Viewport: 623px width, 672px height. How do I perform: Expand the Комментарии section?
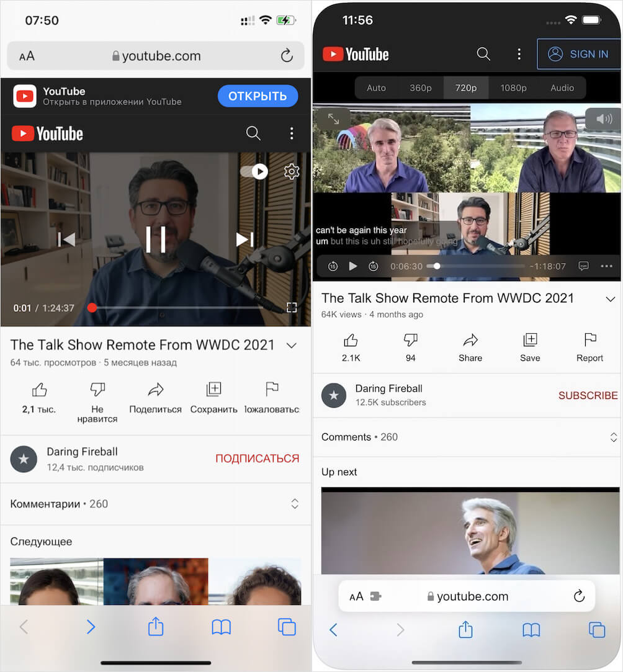tap(295, 504)
